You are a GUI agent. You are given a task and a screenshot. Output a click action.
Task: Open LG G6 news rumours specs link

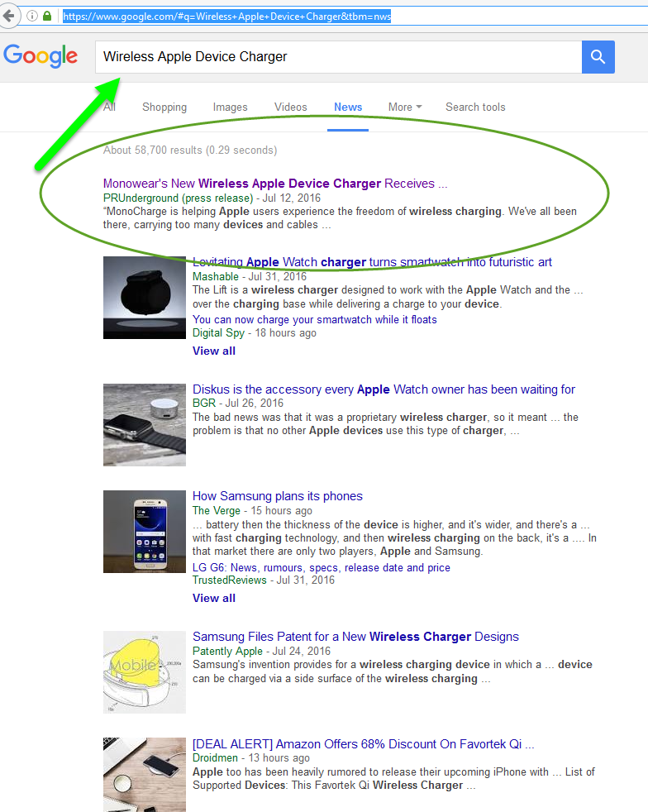tap(322, 567)
